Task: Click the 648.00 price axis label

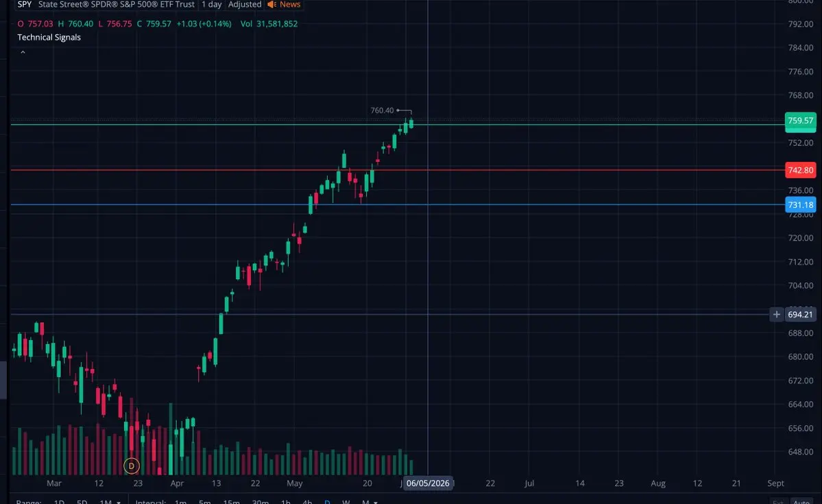Action: click(801, 452)
